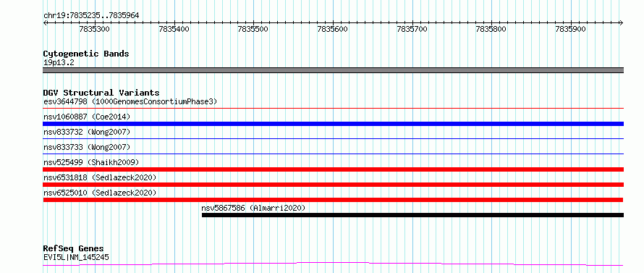Open variant label nsv6531818 (Sedlazeck2020)
This screenshot has width=644, height=273.
pyautogui.click(x=100, y=177)
